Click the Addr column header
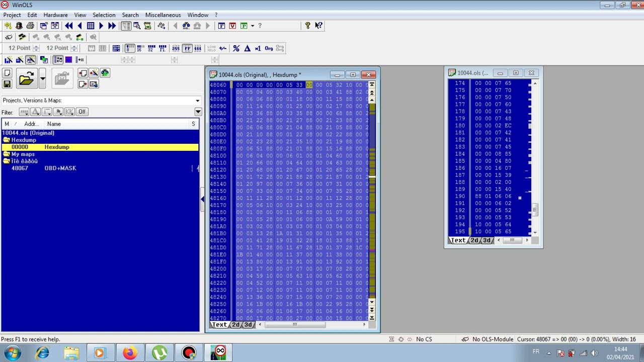 coord(31,124)
